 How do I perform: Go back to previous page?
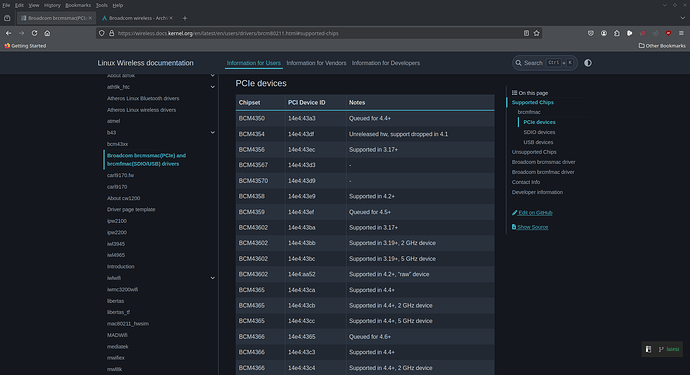pyautogui.click(x=8, y=33)
